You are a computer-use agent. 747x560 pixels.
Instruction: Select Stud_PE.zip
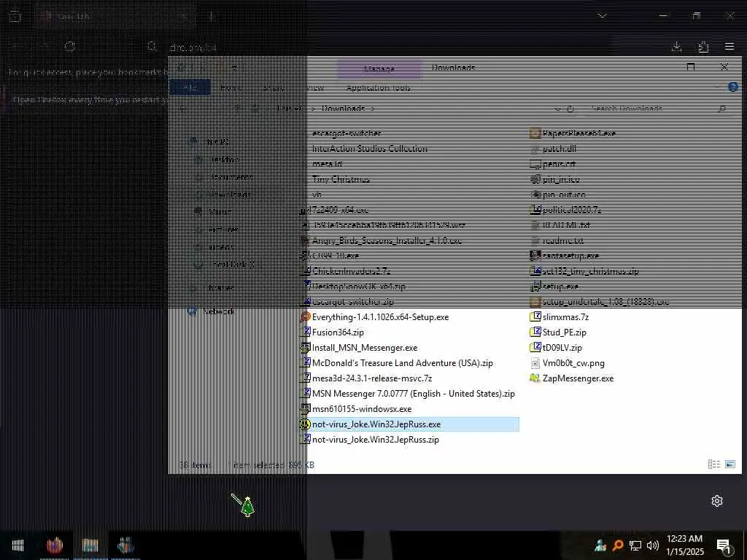pyautogui.click(x=564, y=332)
